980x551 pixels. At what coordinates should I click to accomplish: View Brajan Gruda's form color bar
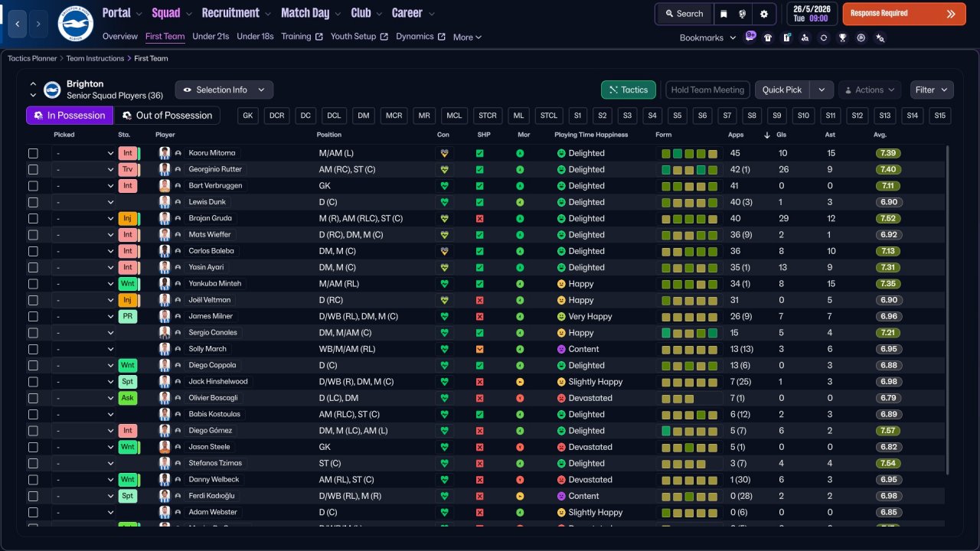pos(689,219)
